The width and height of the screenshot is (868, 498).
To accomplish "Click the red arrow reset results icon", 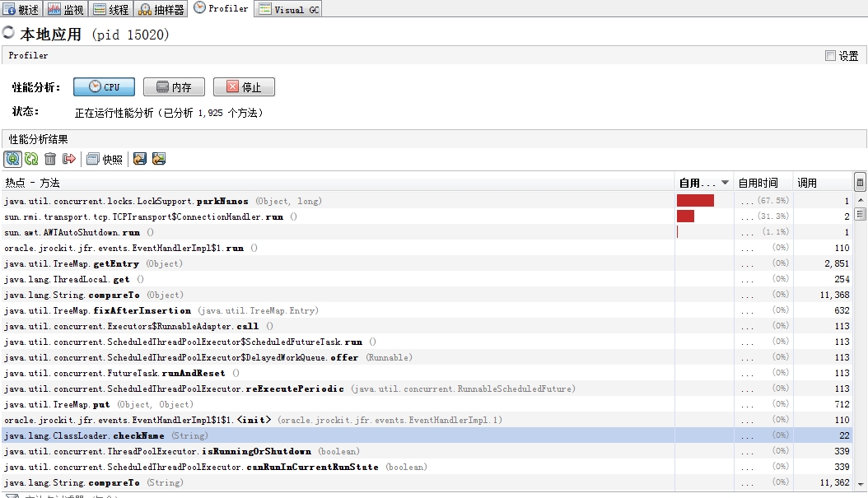I will [69, 160].
